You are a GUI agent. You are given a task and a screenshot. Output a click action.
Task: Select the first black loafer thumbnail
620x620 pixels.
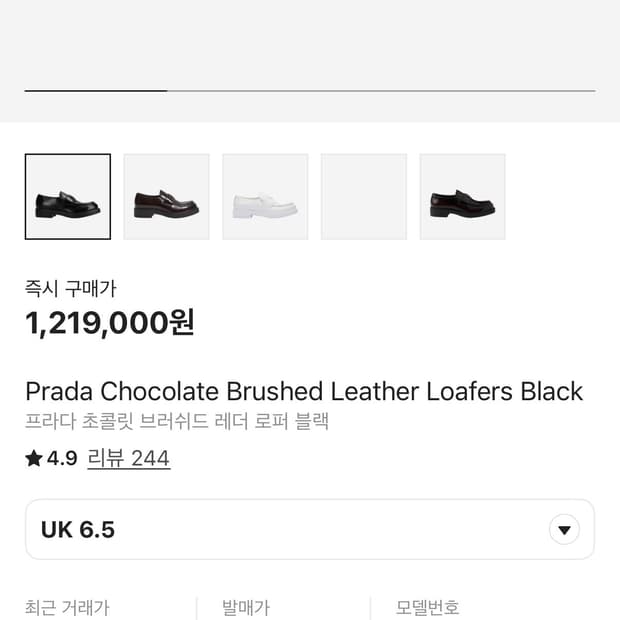tap(68, 197)
